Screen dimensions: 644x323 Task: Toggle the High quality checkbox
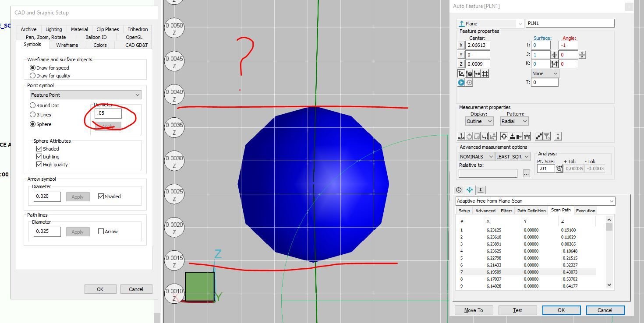[39, 165]
